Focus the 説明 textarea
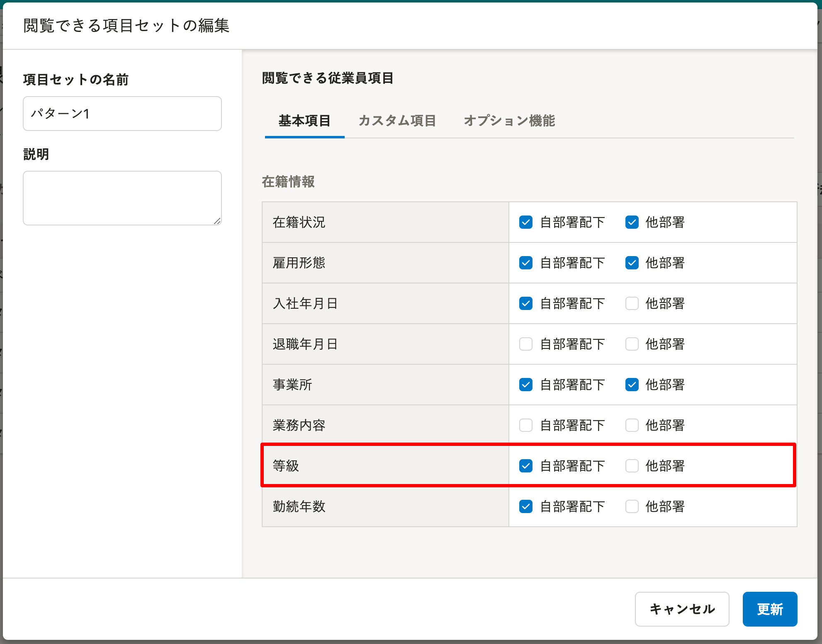Image resolution: width=822 pixels, height=644 pixels. [122, 198]
